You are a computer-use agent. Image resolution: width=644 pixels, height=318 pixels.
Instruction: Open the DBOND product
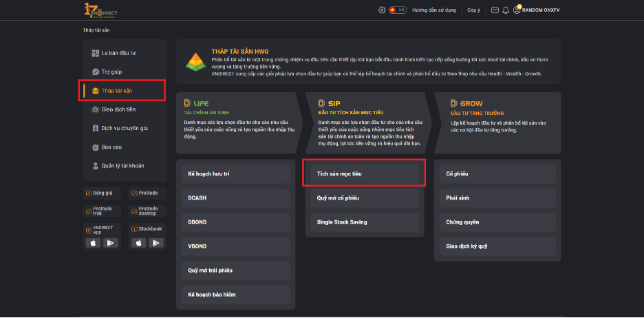236,222
